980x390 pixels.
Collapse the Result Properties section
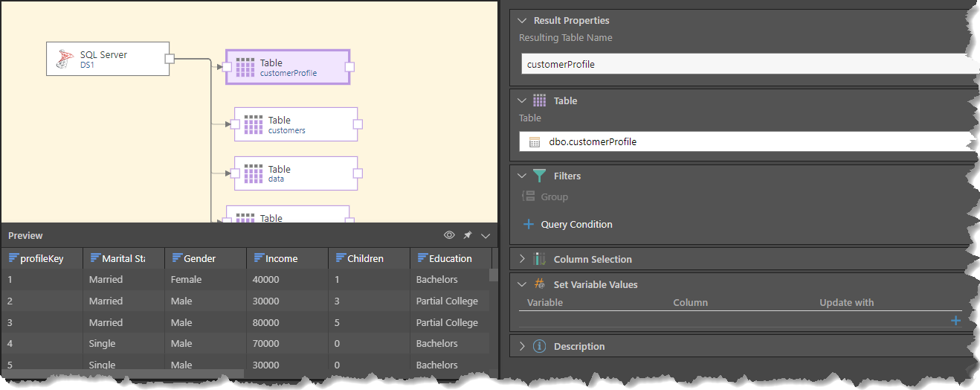(522, 21)
